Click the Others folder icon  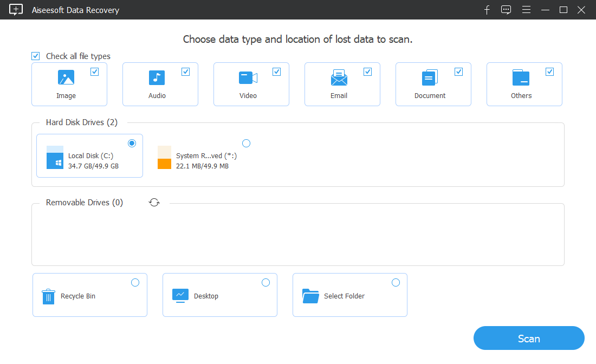pos(521,77)
